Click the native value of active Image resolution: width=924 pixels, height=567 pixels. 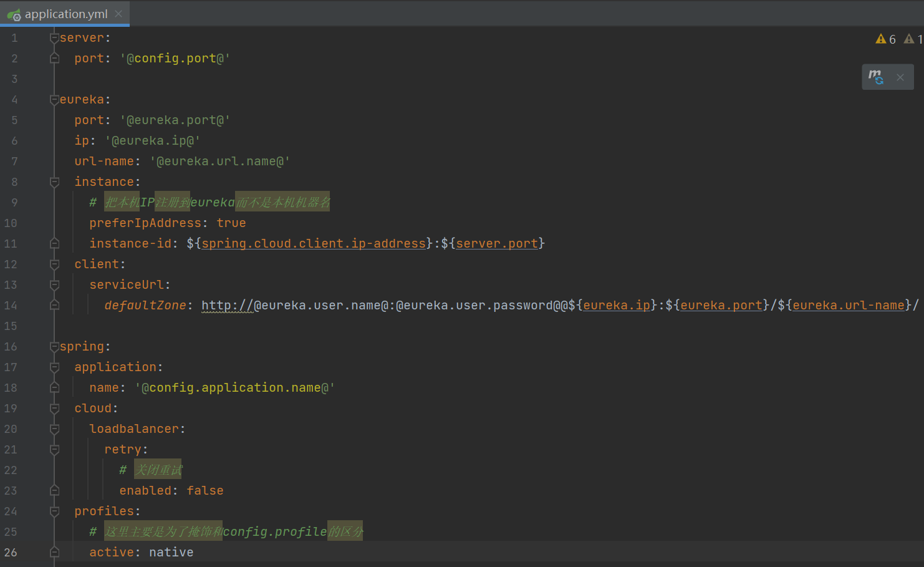171,552
